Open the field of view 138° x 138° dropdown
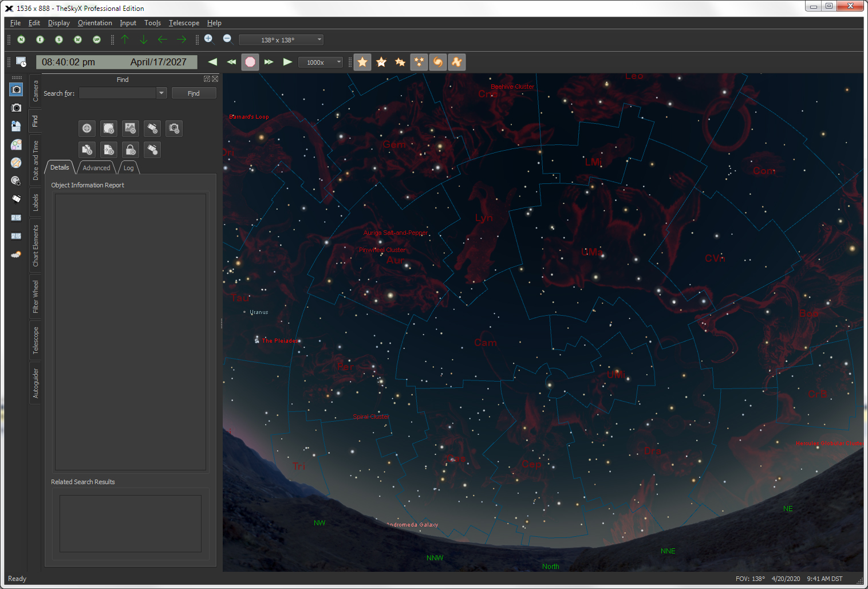 coord(281,40)
